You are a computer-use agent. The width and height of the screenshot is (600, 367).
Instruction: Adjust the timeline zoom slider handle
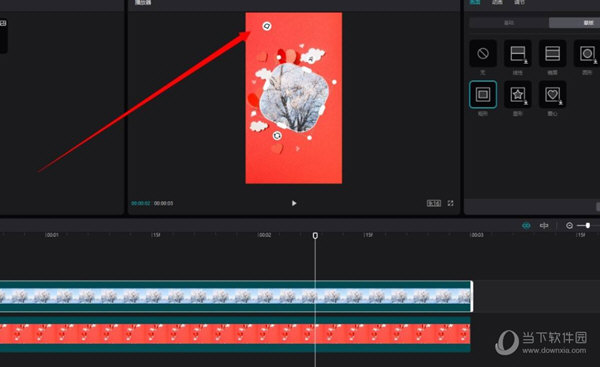[588, 225]
